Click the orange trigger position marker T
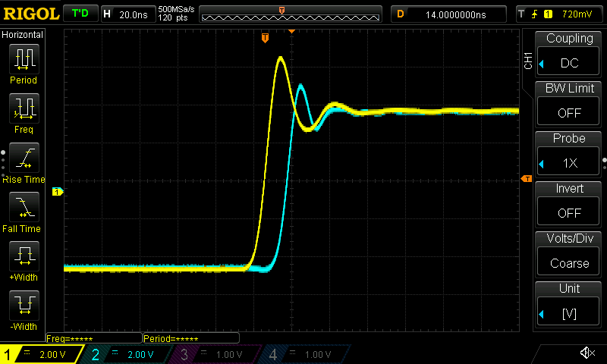This screenshot has height=364, width=607. (x=265, y=38)
